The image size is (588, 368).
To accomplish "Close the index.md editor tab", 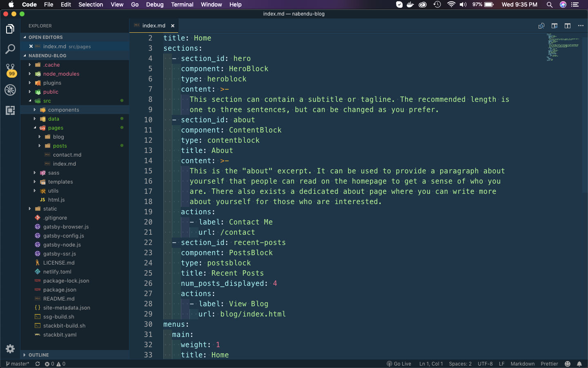I will pyautogui.click(x=173, y=26).
